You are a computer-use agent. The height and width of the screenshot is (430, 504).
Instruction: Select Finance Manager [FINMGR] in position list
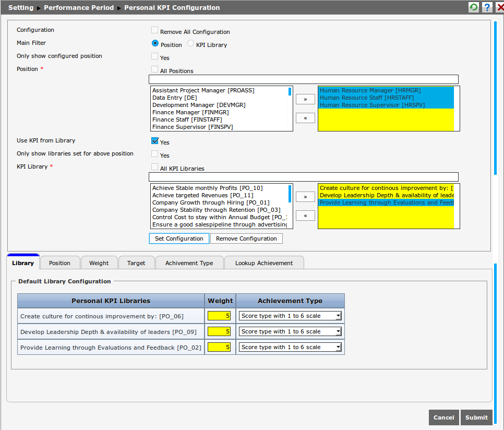tap(190, 112)
